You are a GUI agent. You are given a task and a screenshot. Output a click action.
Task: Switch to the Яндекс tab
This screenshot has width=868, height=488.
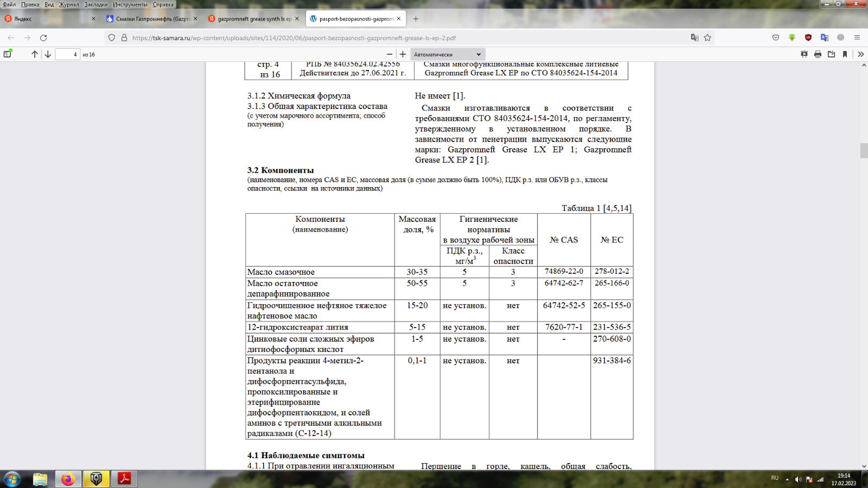[50, 18]
